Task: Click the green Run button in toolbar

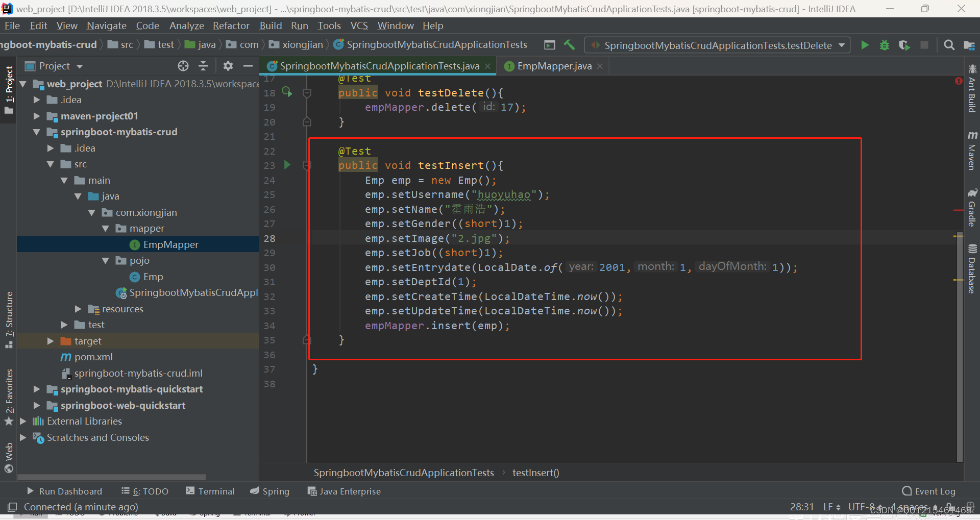Action: [865, 45]
